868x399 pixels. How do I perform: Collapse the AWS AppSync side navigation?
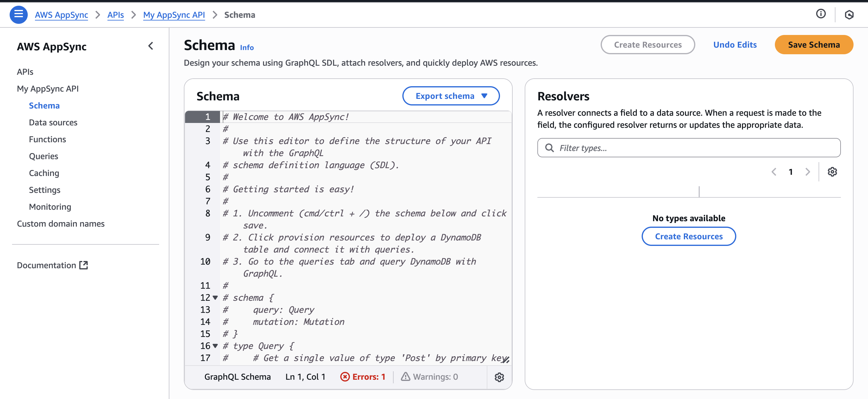tap(151, 46)
